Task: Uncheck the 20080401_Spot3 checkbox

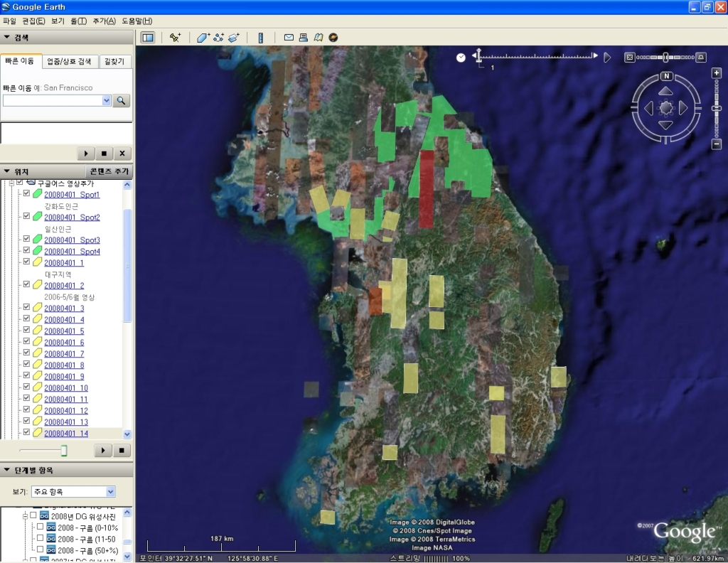Action: tap(26, 239)
